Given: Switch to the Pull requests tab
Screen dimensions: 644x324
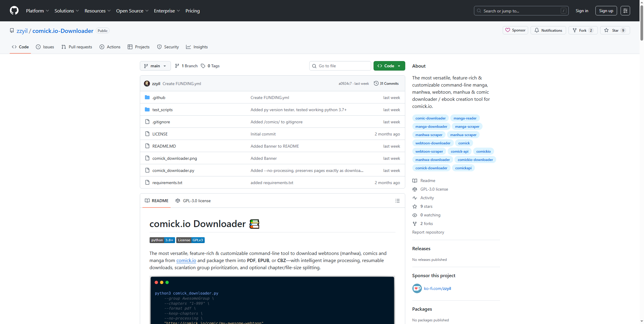Looking at the screenshot, I should [77, 47].
